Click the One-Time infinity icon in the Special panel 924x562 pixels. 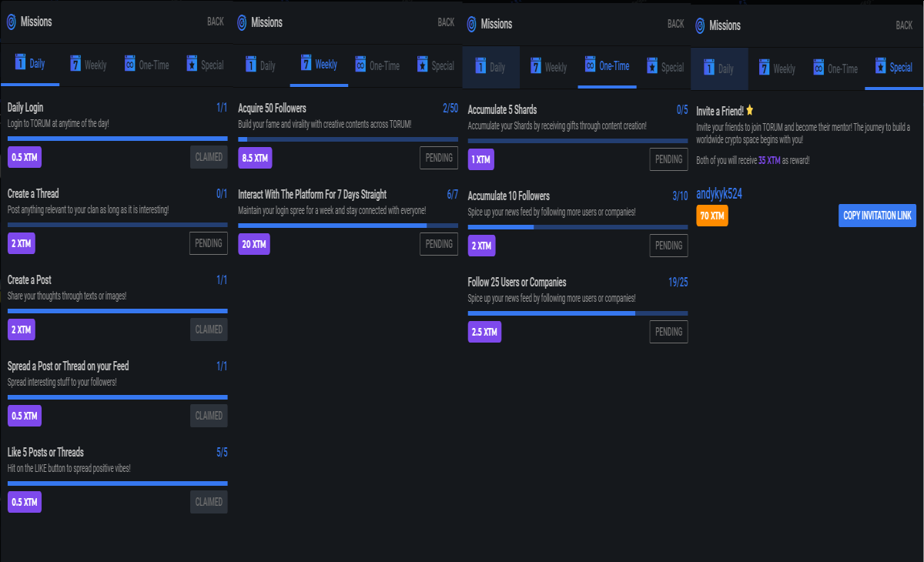point(819,69)
